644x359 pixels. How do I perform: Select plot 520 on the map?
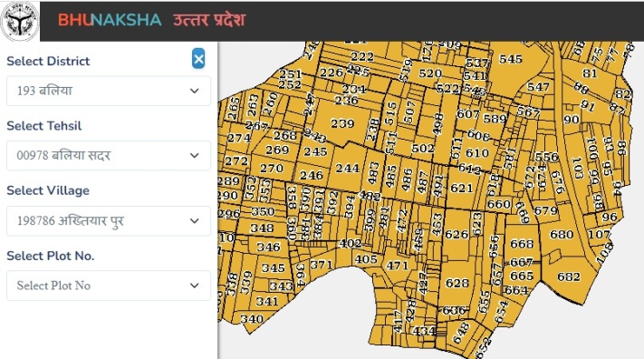click(430, 73)
